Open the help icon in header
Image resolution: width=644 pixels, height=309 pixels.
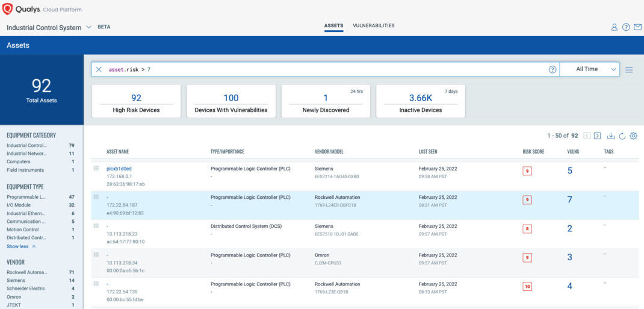coord(626,27)
